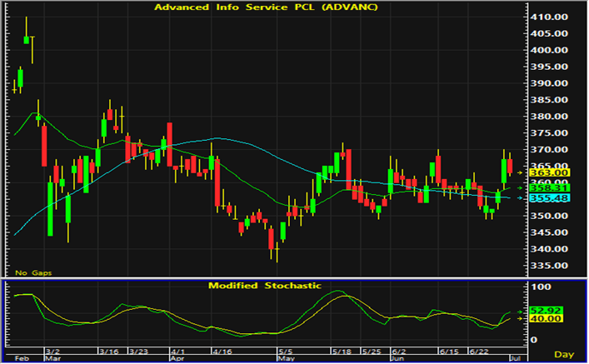Click the Modified Stochastic panel title
Viewport: 589px width, 364px height.
pyautogui.click(x=265, y=286)
